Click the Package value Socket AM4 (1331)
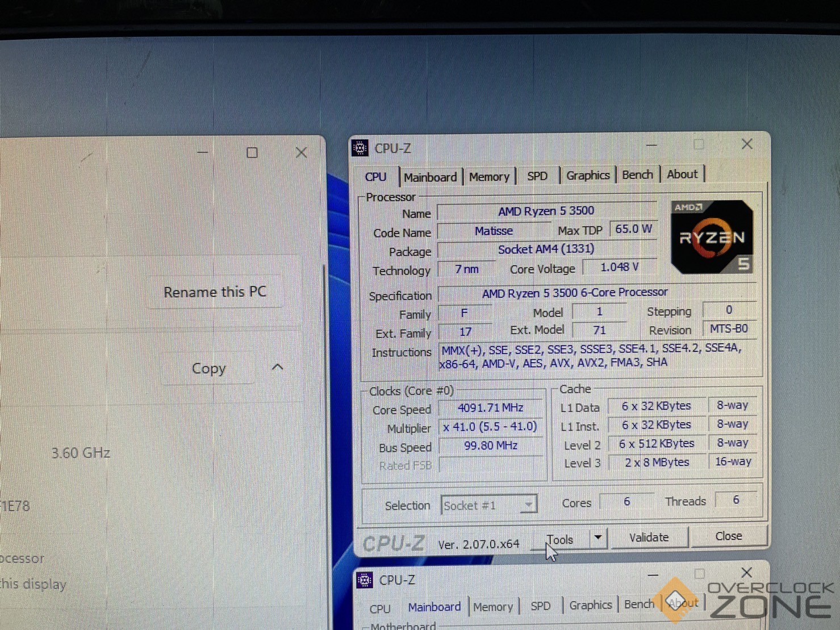 point(546,249)
